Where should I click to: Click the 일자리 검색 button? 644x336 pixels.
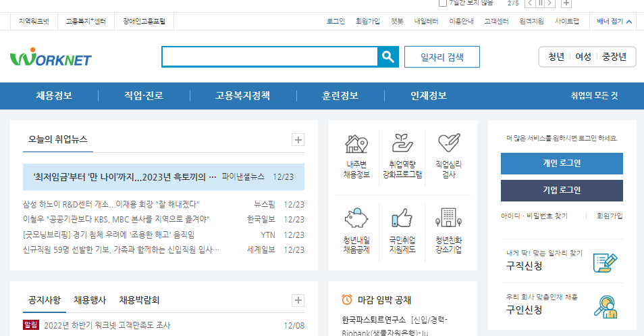click(442, 57)
